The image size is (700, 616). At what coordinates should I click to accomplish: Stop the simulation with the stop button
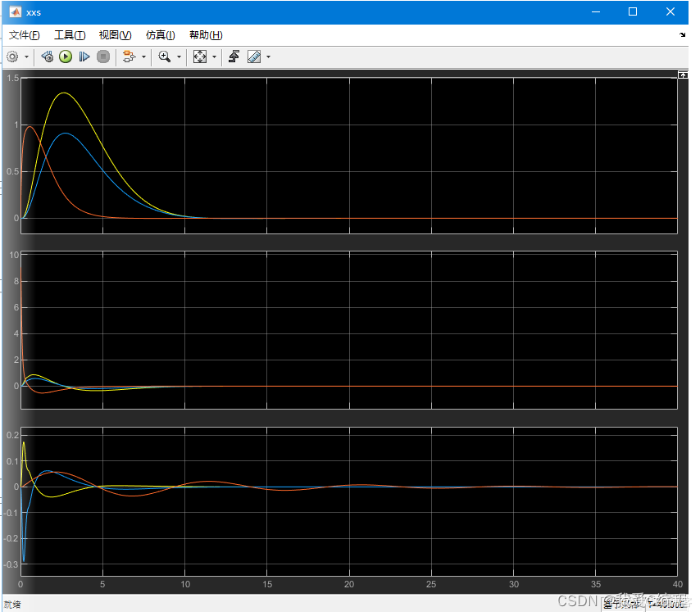tap(103, 57)
